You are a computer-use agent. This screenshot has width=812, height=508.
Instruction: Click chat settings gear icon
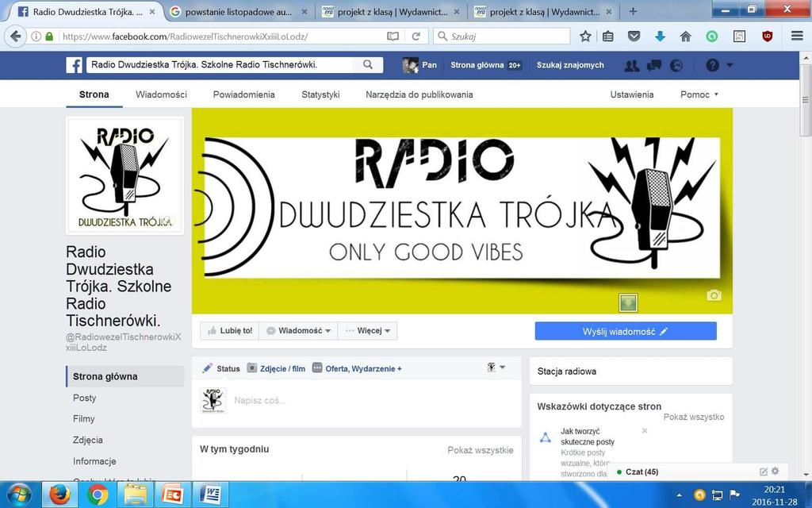776,471
